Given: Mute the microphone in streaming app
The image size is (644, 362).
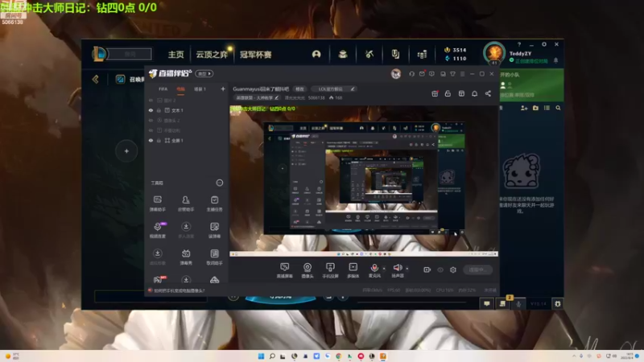Looking at the screenshot, I should [x=374, y=268].
